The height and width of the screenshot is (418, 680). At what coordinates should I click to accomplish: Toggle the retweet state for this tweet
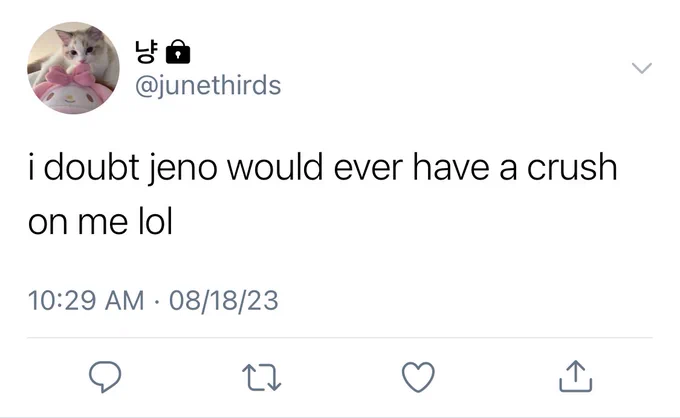tap(262, 378)
